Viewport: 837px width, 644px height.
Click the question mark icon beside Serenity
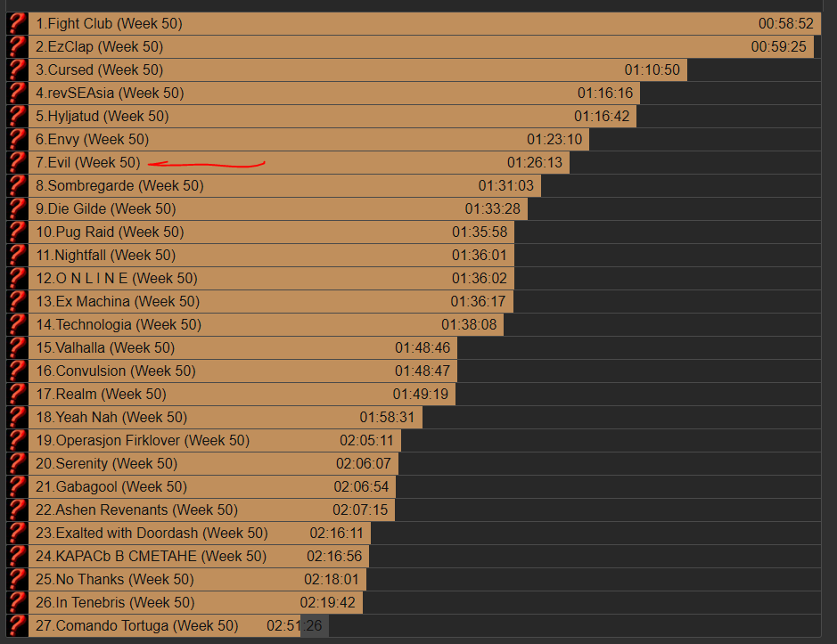17,463
